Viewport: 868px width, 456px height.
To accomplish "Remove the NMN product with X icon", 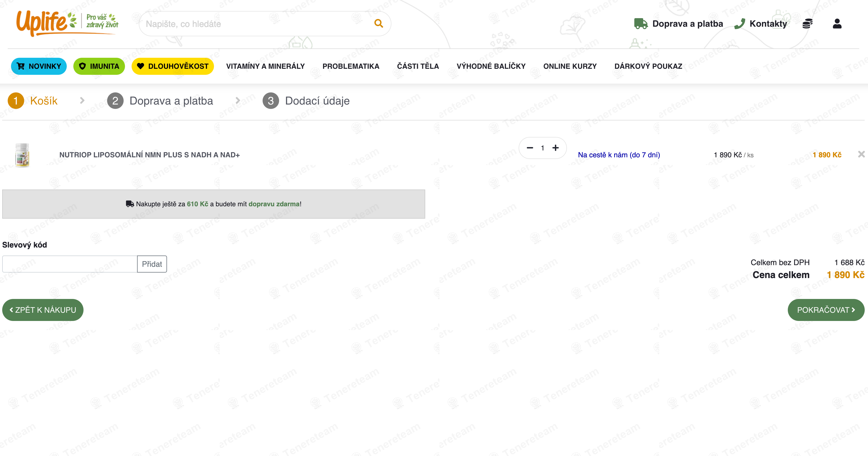I will (861, 154).
